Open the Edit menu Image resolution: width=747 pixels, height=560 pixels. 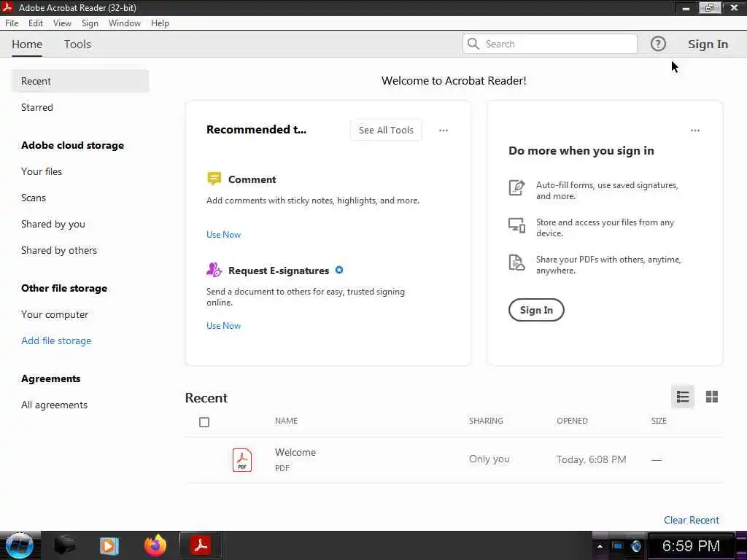tap(36, 23)
